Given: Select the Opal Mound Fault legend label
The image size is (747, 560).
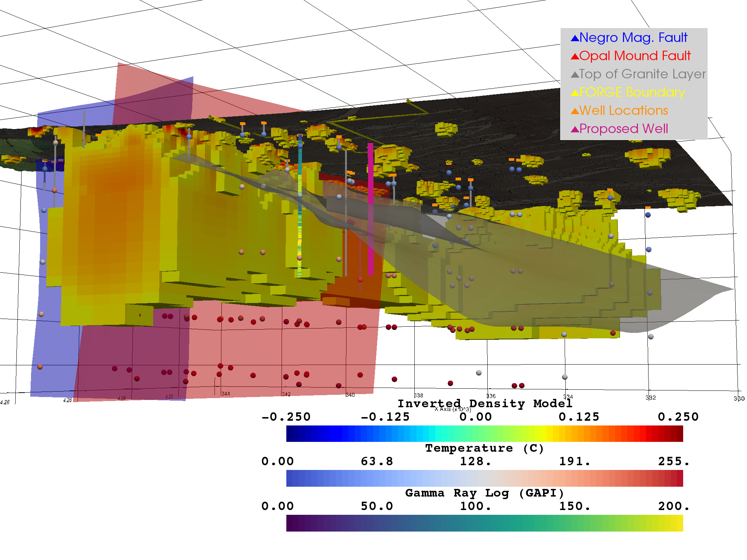Looking at the screenshot, I should (635, 56).
